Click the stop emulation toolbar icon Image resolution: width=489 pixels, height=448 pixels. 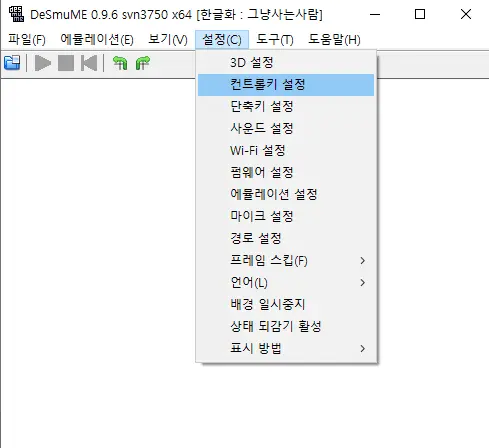coord(66,63)
